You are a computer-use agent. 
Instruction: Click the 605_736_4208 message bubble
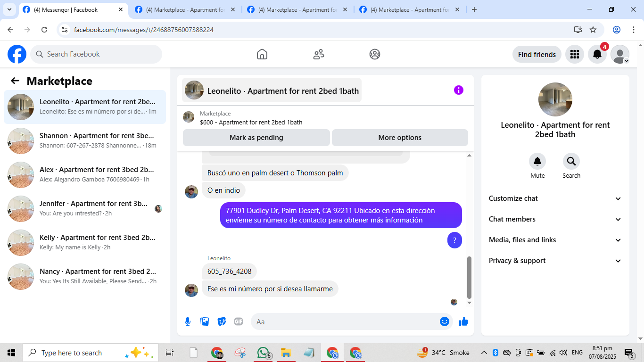[230, 271]
